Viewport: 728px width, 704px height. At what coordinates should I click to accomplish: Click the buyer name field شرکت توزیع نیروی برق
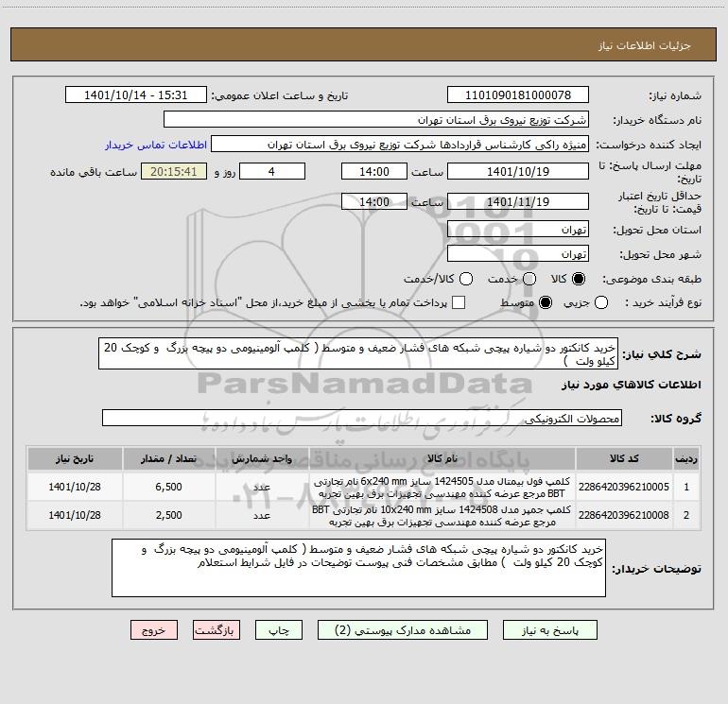click(x=376, y=120)
